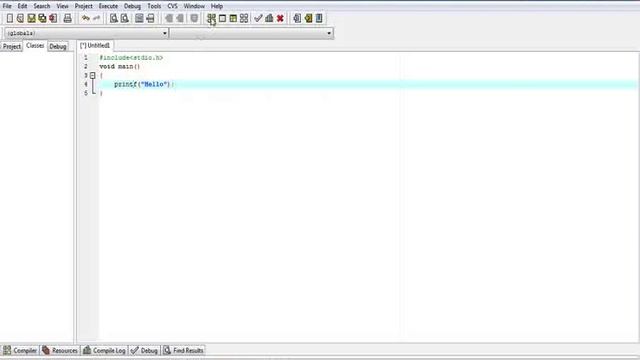The height and width of the screenshot is (360, 640).
Task: Open Find dialog via first magnifier icon
Action: click(x=114, y=18)
